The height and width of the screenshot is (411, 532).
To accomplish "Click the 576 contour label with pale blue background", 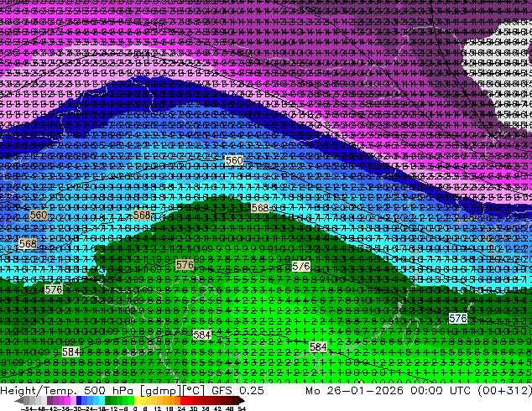I will click(458, 318).
